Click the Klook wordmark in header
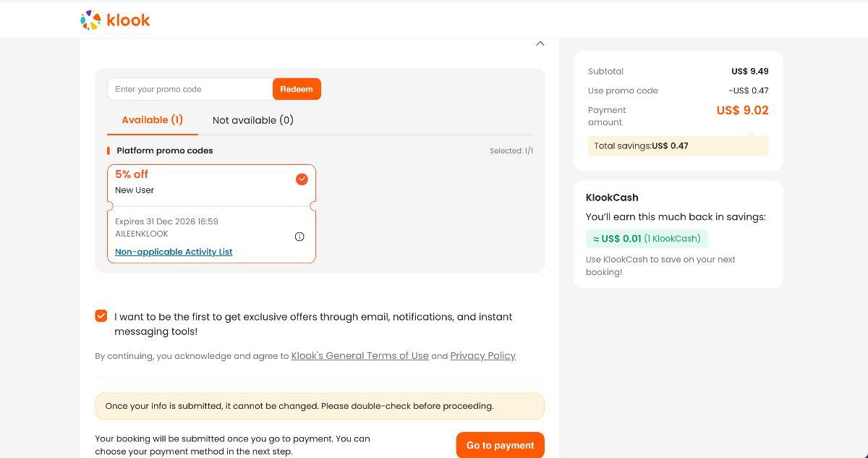Image resolution: width=868 pixels, height=458 pixels. [129, 20]
